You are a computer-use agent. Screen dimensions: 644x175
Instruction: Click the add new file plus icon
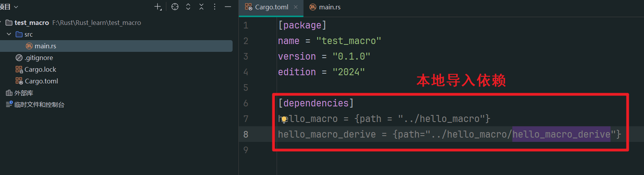[158, 7]
